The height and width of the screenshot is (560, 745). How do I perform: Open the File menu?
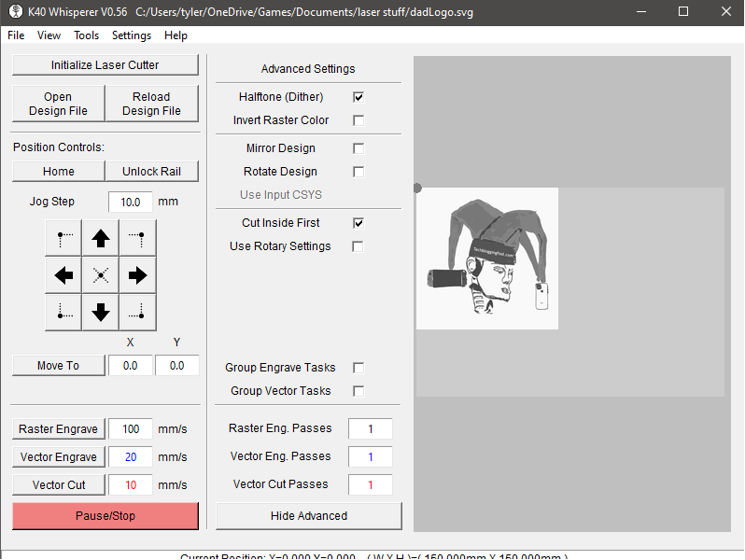(16, 35)
